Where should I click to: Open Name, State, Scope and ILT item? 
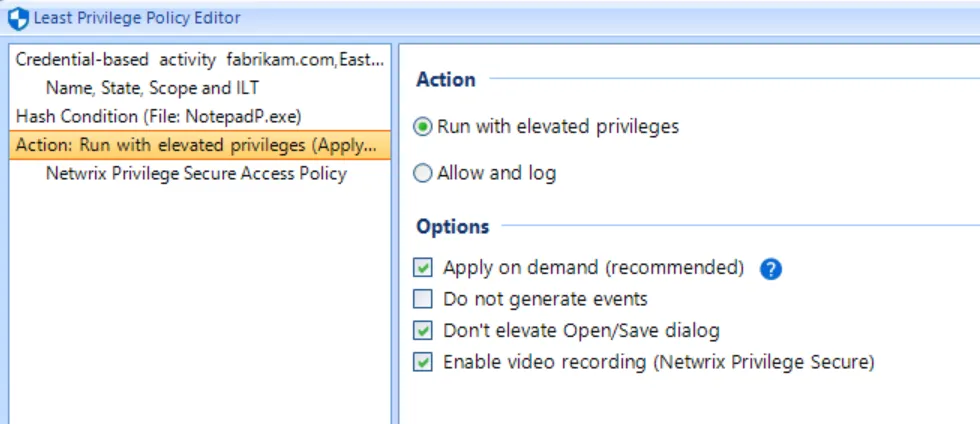coord(152,88)
